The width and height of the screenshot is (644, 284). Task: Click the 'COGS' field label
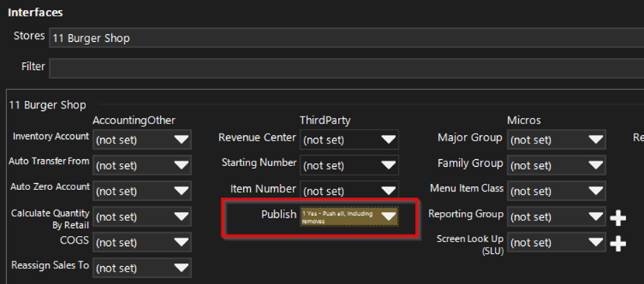click(x=75, y=240)
